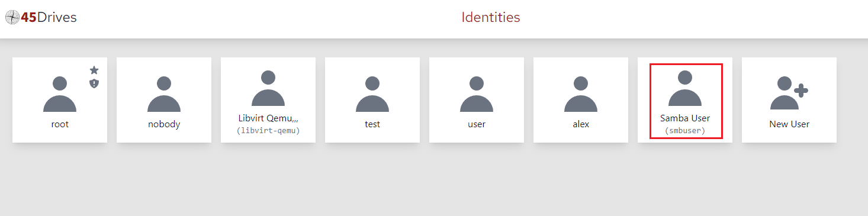
Task: Click the (smbuser) username text
Action: pyautogui.click(x=685, y=131)
